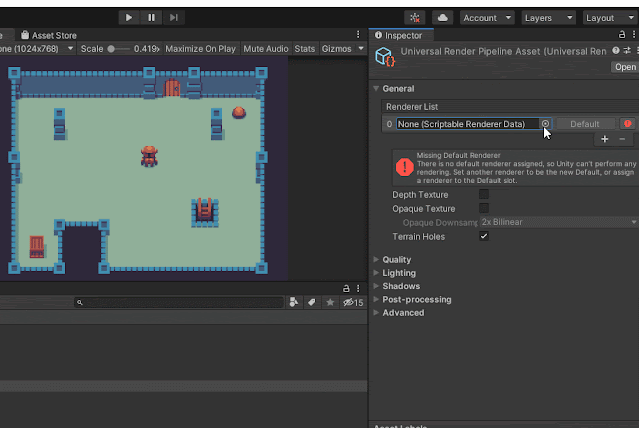Click the red renderer error icon
This screenshot has width=639, height=428.
pos(628,124)
